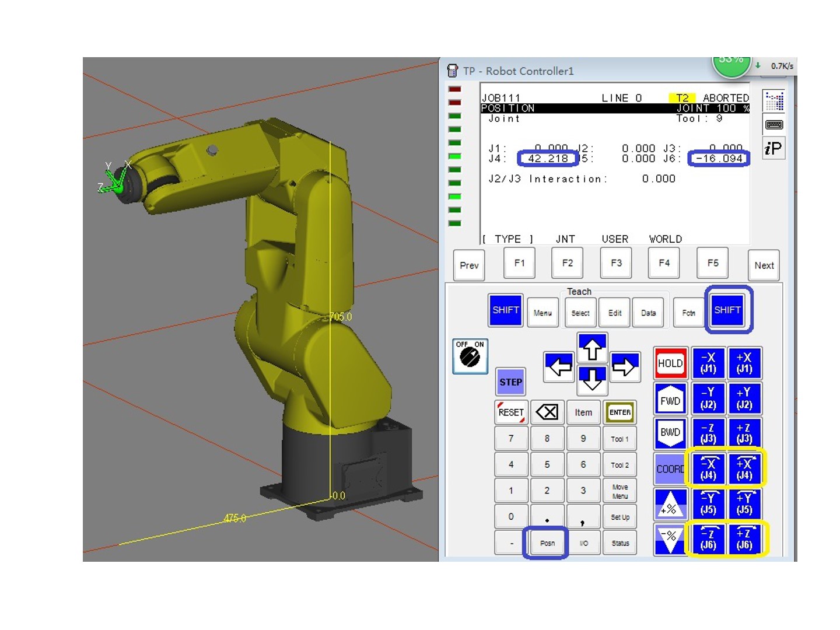Open the Menu key

pyautogui.click(x=542, y=313)
